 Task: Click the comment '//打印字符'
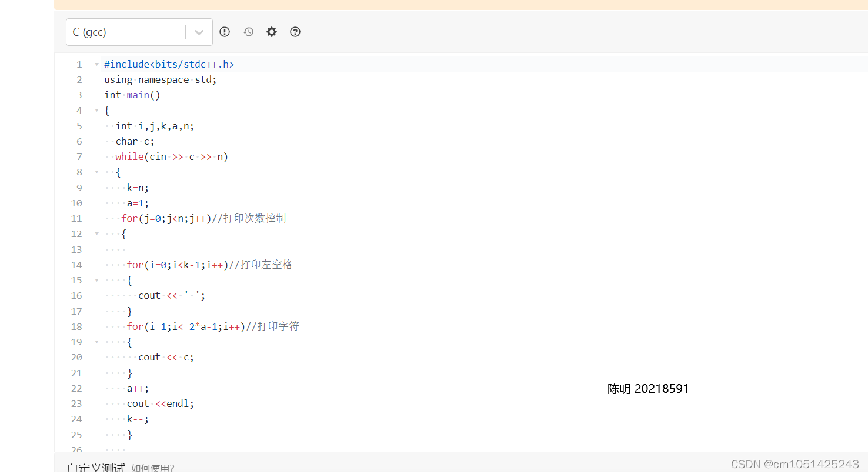pos(272,326)
